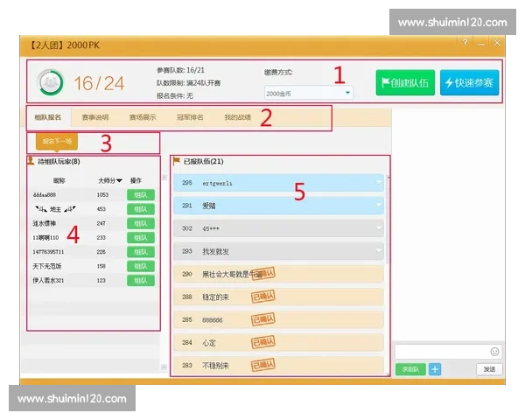This screenshot has width=525, height=420.
Task: Click the 操作 column header
Action: click(x=136, y=180)
